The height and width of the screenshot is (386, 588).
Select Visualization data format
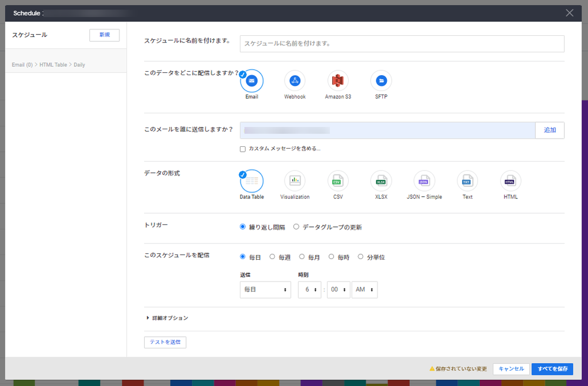pos(295,181)
